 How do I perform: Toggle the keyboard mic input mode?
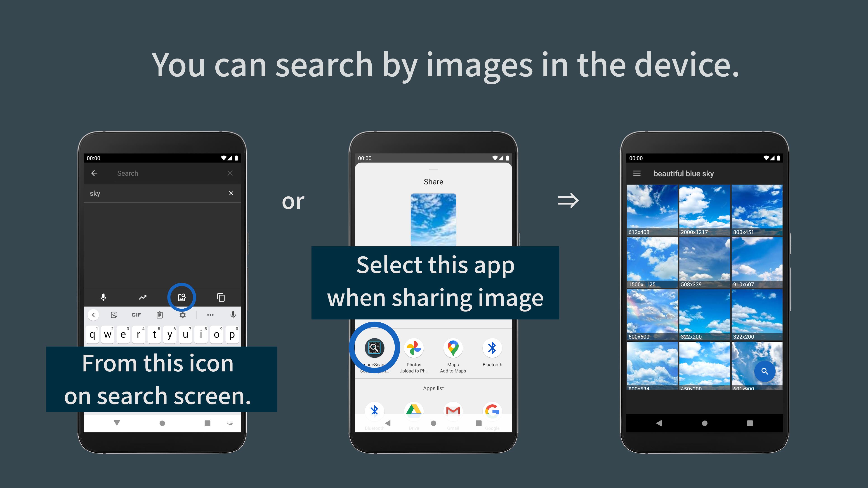[233, 315]
